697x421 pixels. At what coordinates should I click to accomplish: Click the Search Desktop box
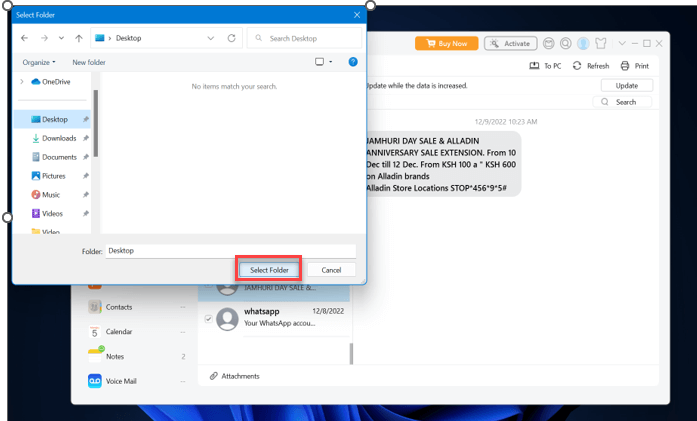coord(303,38)
